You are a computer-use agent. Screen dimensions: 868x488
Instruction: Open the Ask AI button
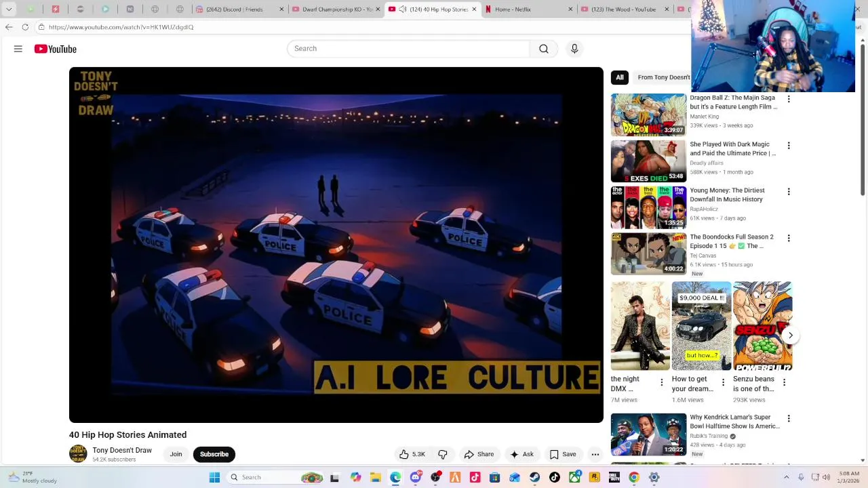(x=522, y=454)
